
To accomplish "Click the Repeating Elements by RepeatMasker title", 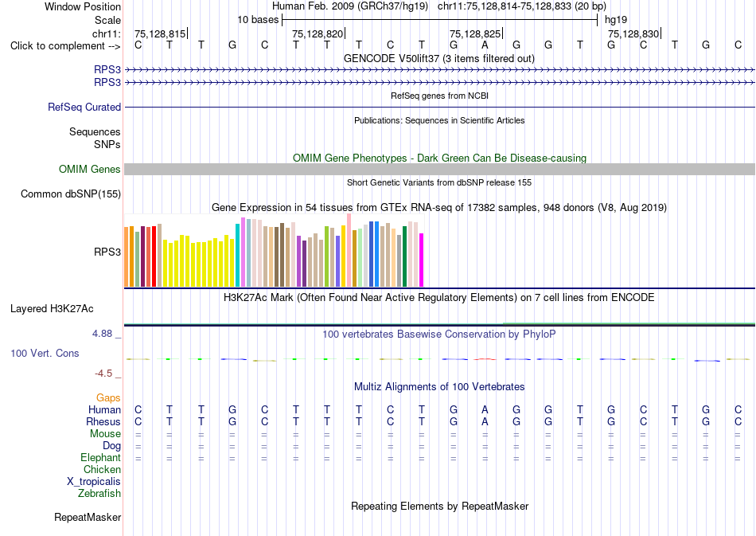I will tap(440, 506).
